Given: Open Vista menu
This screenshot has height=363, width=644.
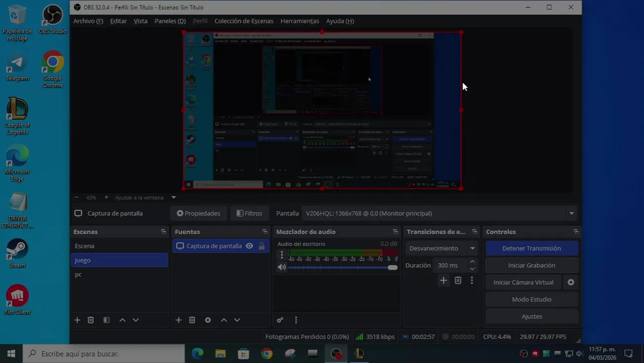Looking at the screenshot, I should click(x=141, y=21).
